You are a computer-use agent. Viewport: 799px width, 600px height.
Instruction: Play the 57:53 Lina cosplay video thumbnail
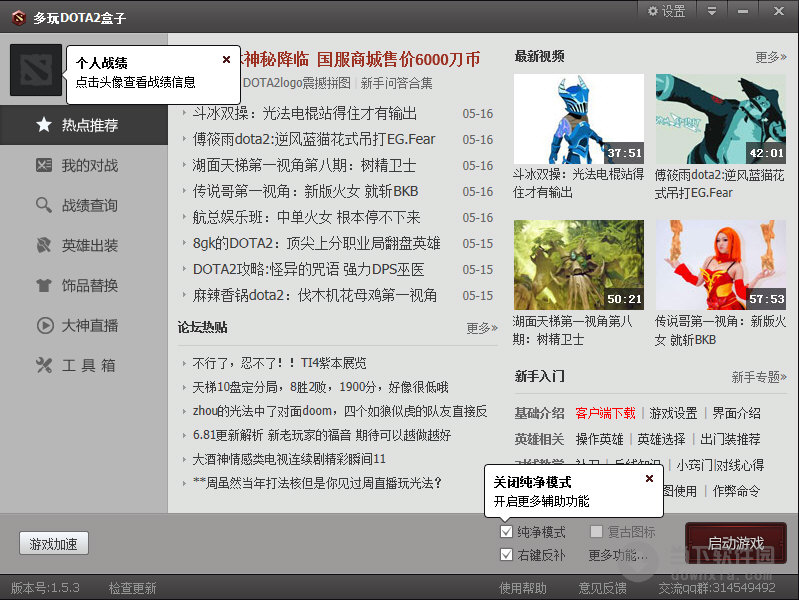[x=721, y=265]
